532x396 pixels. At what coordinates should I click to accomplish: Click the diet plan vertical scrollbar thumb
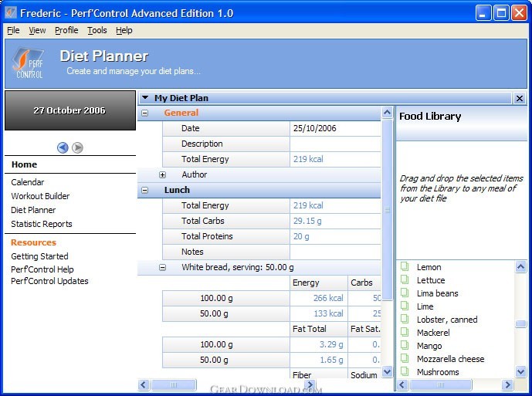[387, 210]
